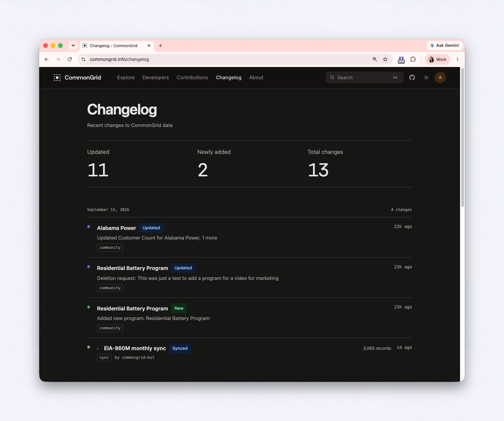Open the updated Residential Battery Program entry

click(133, 268)
